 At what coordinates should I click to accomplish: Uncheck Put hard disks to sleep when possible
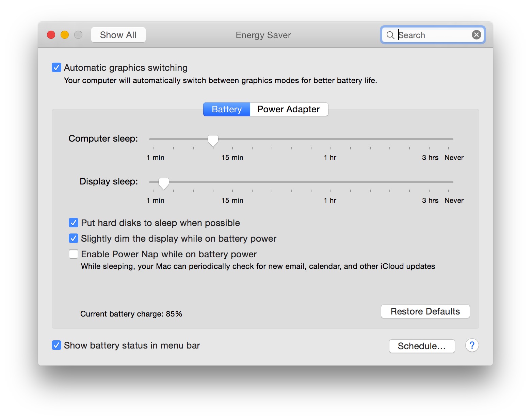74,223
